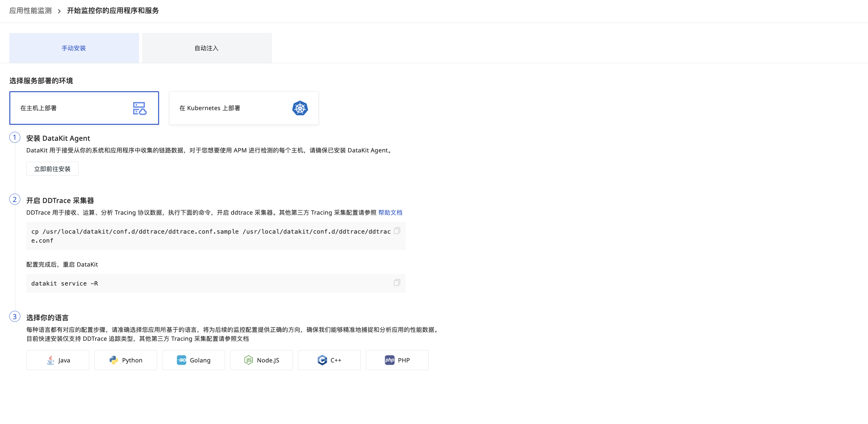Click the Java coffee cup icon
Image resolution: width=868 pixels, height=424 pixels.
pos(50,360)
